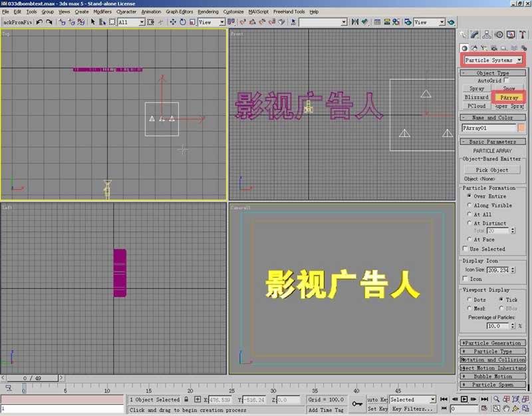Screen dimensions: 532x416
Task: Click the Pick Object button
Action: pos(492,170)
